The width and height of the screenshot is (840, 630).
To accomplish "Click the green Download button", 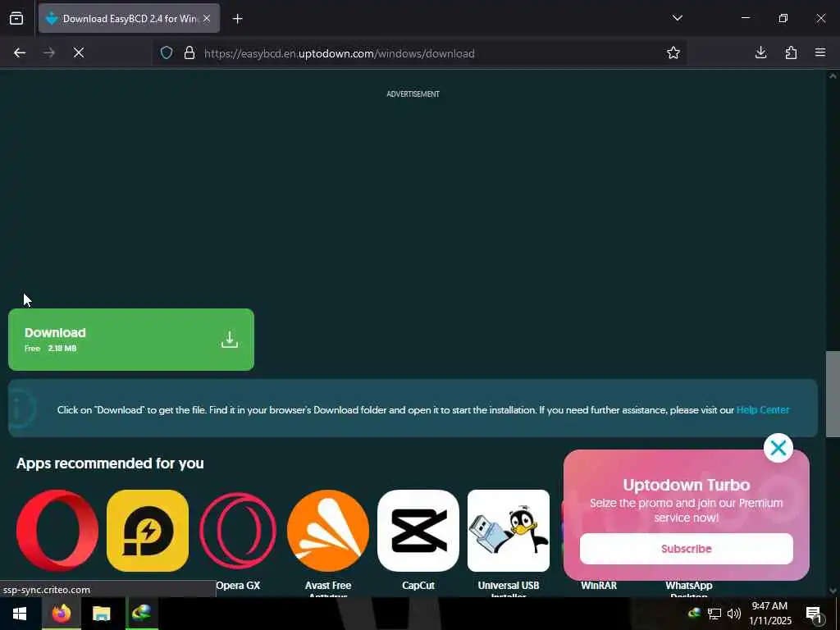I will coord(131,339).
